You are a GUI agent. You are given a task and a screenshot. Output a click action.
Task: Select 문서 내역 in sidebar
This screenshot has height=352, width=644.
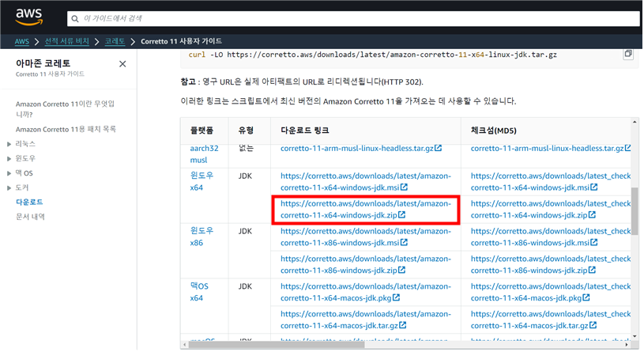30,217
